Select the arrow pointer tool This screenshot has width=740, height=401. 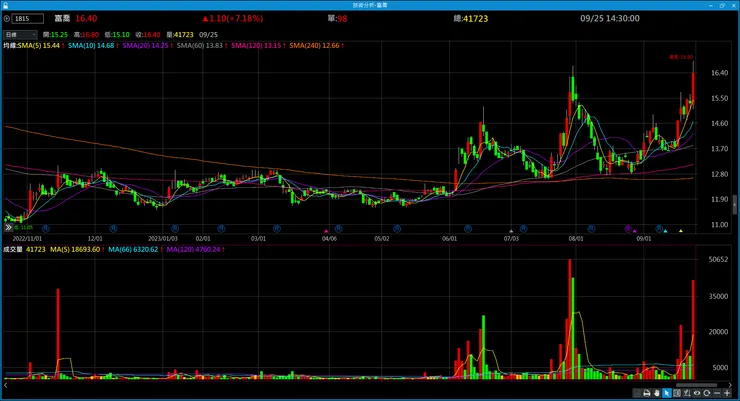[x=666, y=393]
